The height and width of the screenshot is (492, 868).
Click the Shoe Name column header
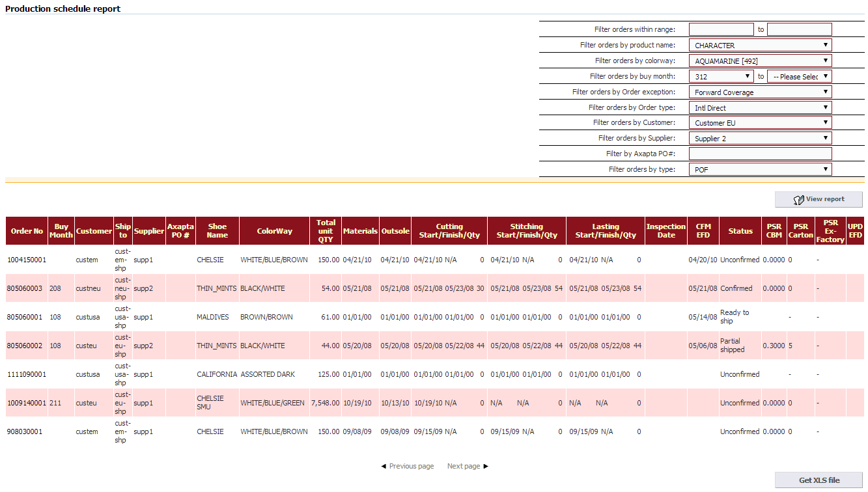(x=217, y=231)
